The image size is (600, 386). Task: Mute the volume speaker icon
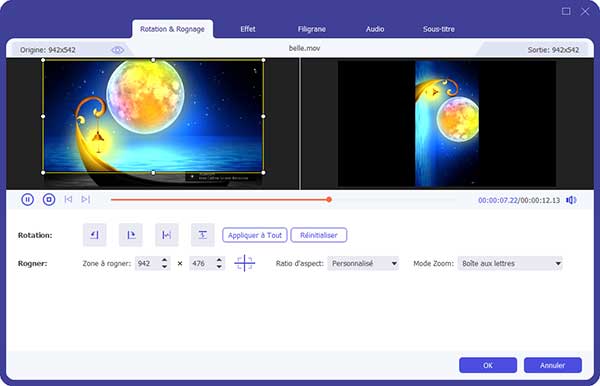[x=571, y=200]
